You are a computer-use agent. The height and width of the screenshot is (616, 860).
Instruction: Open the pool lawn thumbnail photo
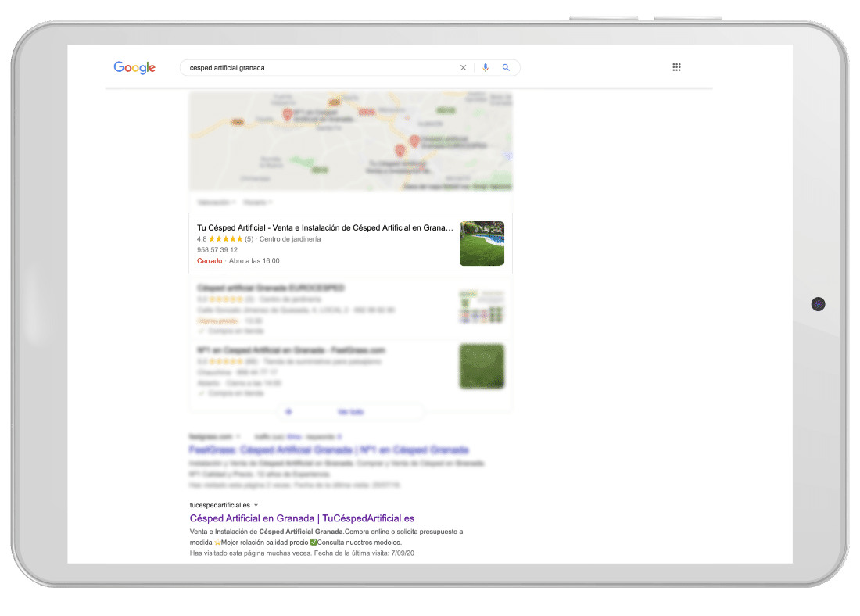pos(482,244)
